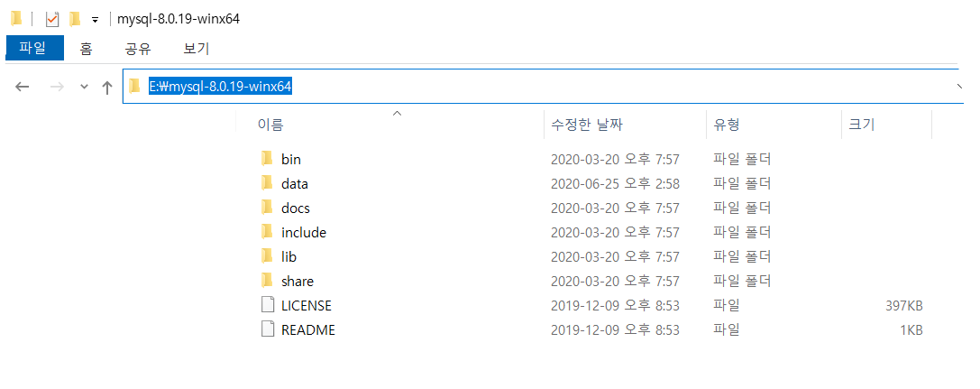Switch to the 공유 tab
This screenshot has width=980, height=389.
[x=138, y=48]
